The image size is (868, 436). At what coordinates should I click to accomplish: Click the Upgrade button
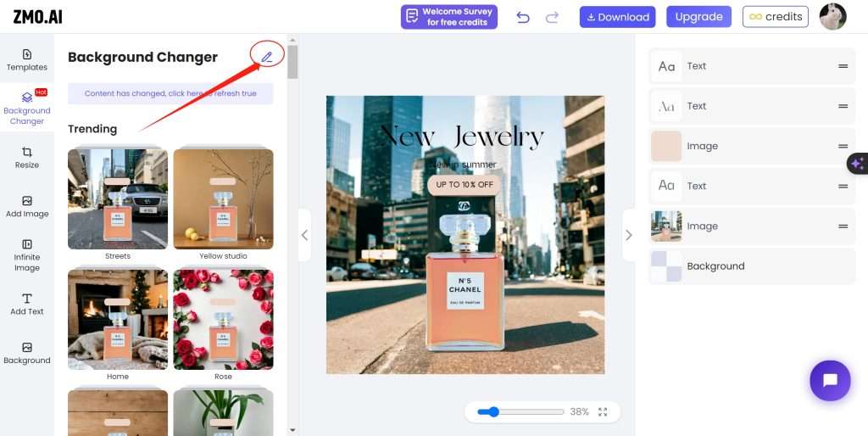(x=698, y=17)
